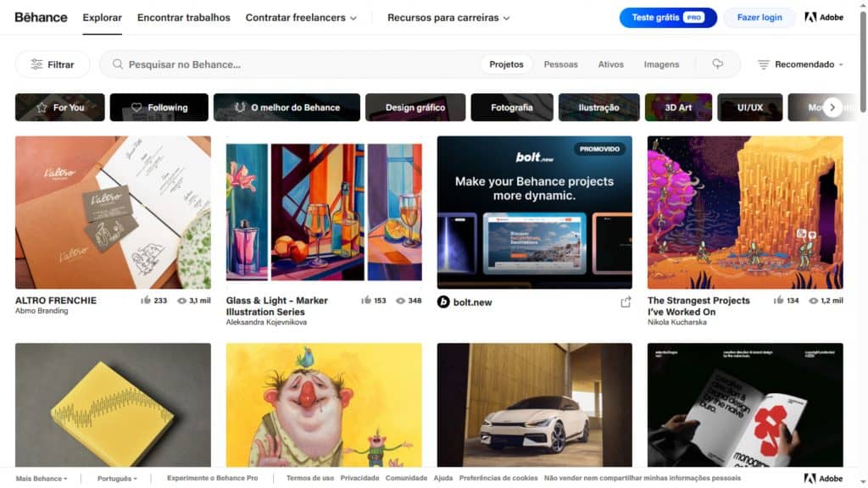Switch search scope to Projetos
This screenshot has height=488, width=868.
click(506, 64)
